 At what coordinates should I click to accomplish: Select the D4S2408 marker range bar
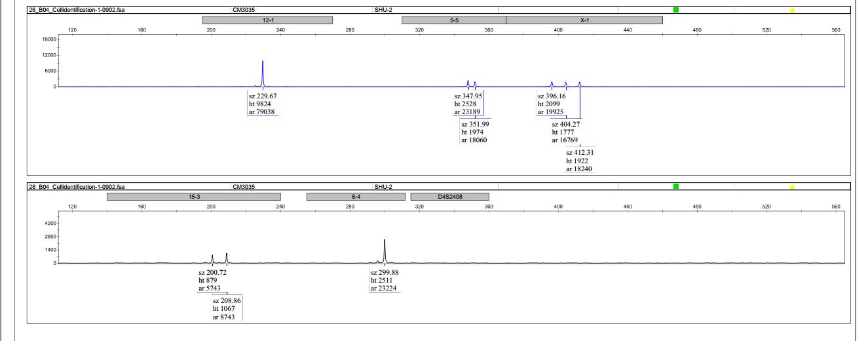pyautogui.click(x=450, y=197)
